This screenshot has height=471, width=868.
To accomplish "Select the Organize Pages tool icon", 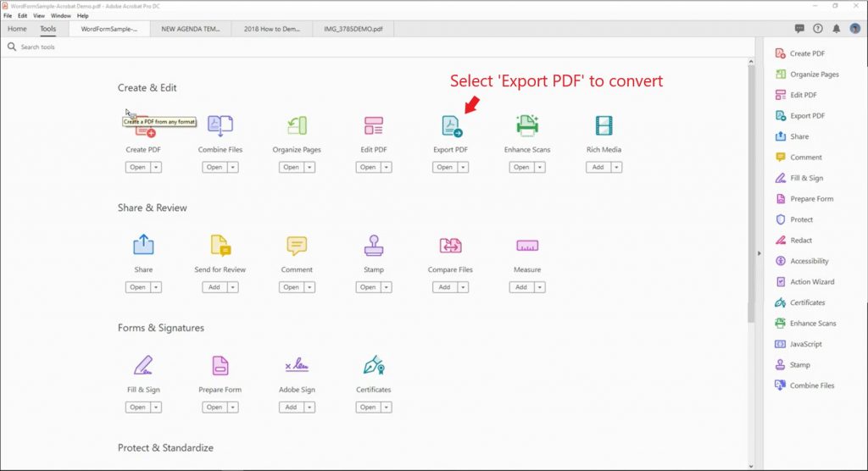I will tap(298, 125).
